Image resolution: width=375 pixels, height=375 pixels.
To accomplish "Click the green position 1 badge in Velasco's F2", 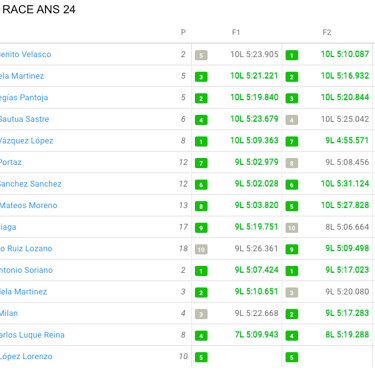I will pos(292,55).
